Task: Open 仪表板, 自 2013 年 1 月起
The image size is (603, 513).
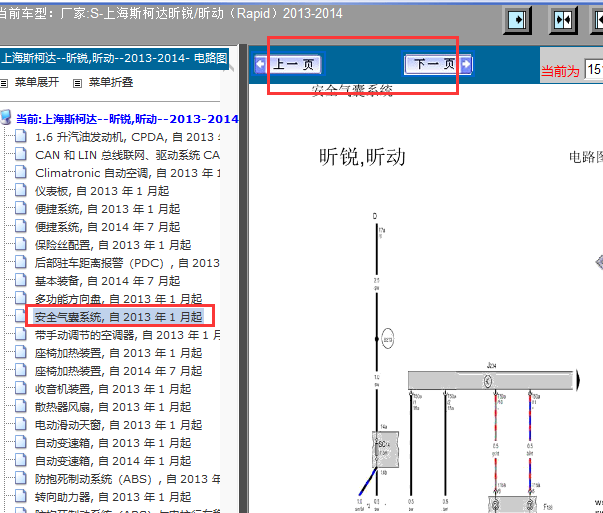Action: pyautogui.click(x=102, y=191)
